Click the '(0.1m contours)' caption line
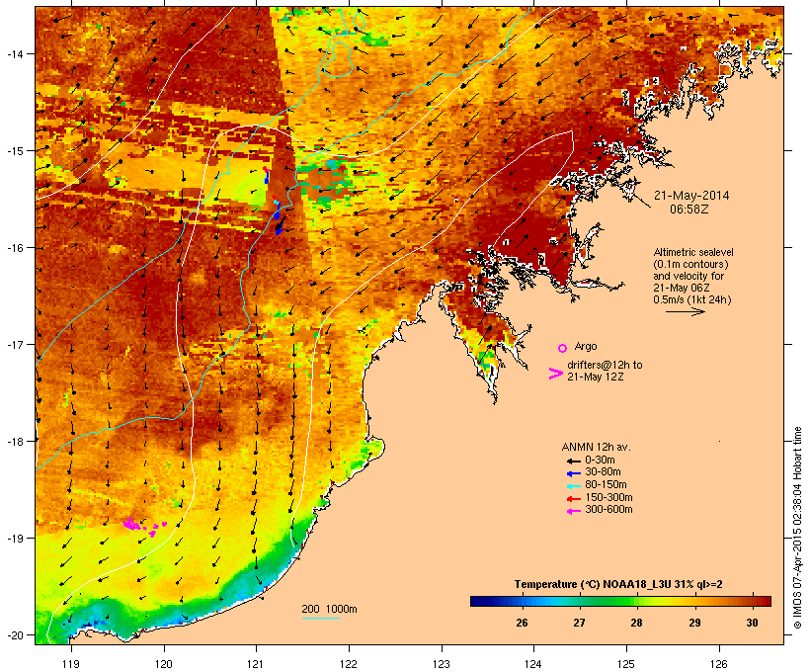Image resolution: width=810 pixels, height=672 pixels. tap(690, 264)
